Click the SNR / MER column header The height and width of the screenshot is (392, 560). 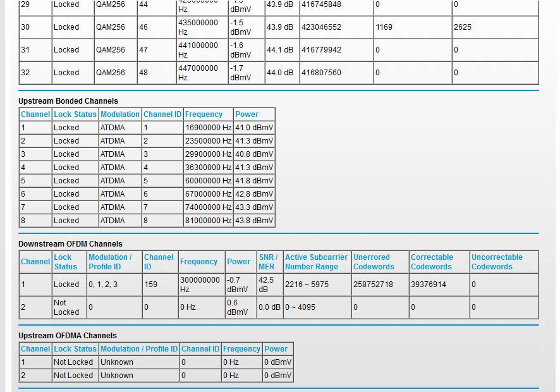coord(268,262)
